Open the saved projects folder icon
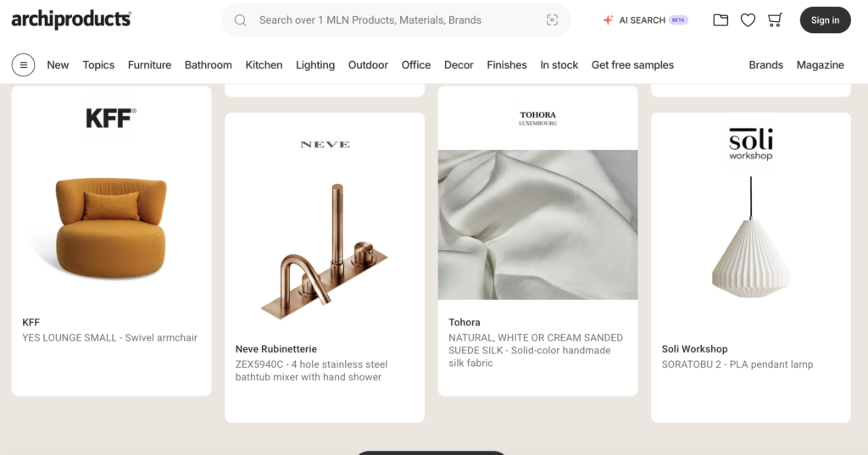This screenshot has height=455, width=868. (x=721, y=20)
